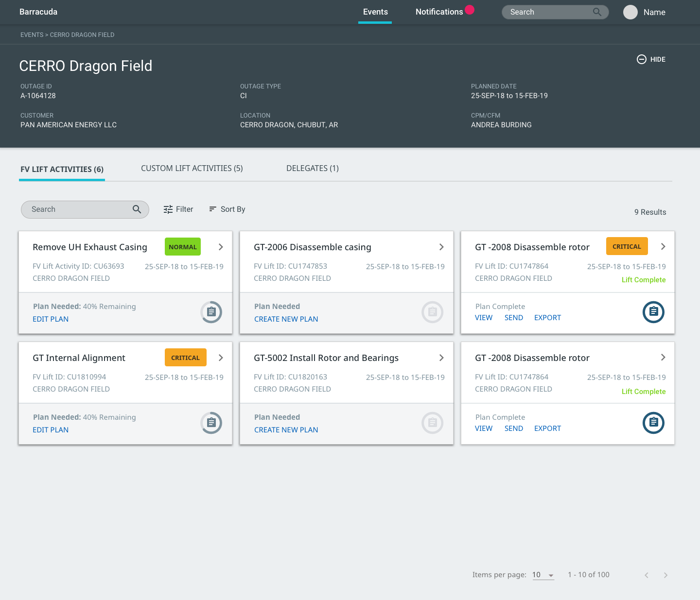Switch to the Custom Lift Activities tab
The width and height of the screenshot is (700, 600).
[x=192, y=169]
